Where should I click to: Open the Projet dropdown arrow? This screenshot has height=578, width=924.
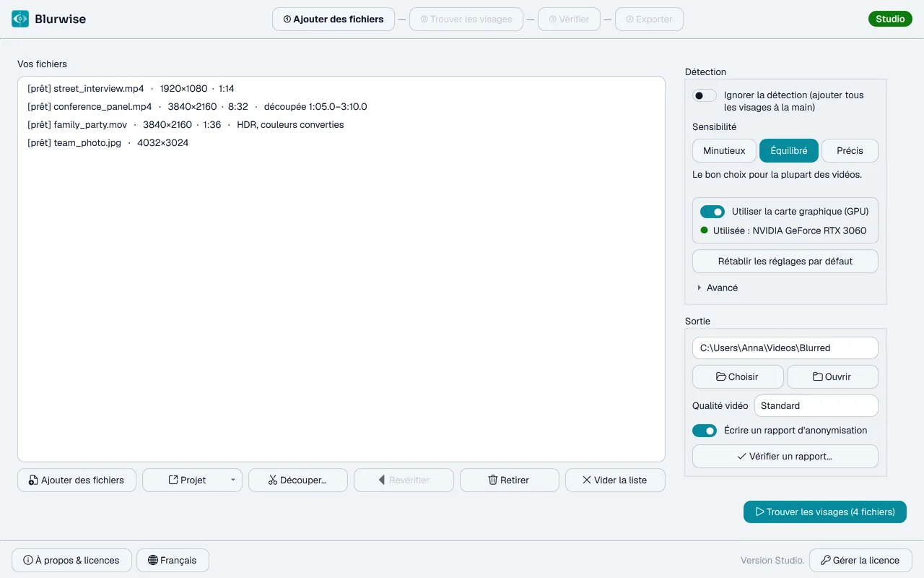pos(232,480)
